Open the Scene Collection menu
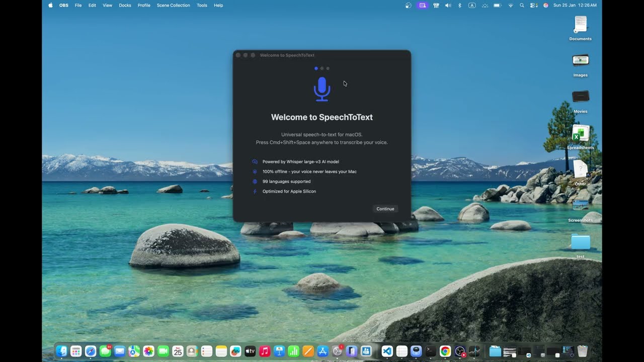The height and width of the screenshot is (362, 644). tap(174, 5)
